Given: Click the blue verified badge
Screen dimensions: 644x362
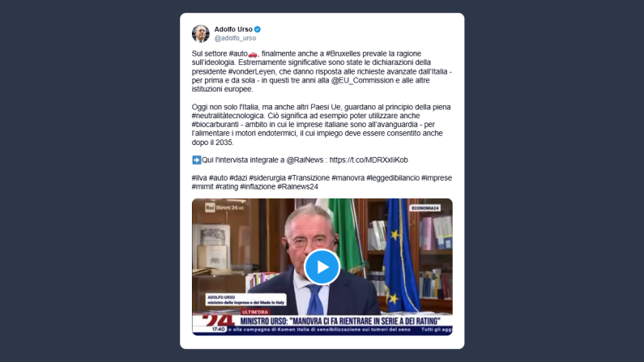Looking at the screenshot, I should click(258, 29).
